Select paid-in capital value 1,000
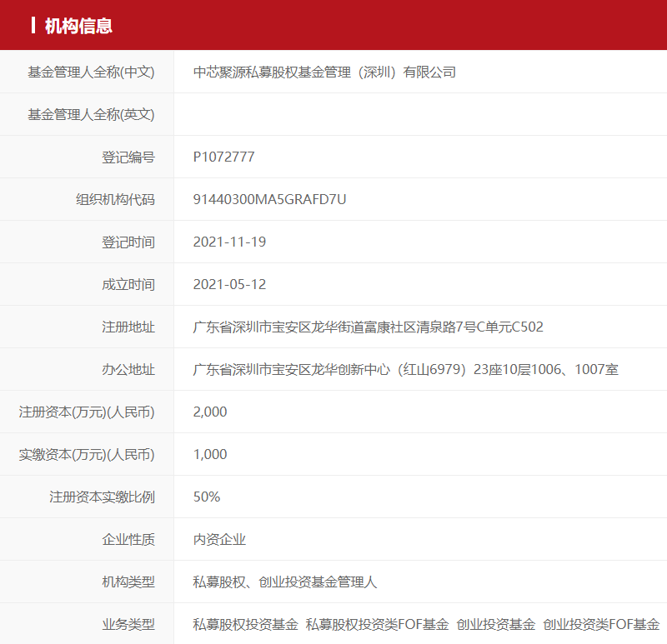The image size is (667, 644). (210, 454)
